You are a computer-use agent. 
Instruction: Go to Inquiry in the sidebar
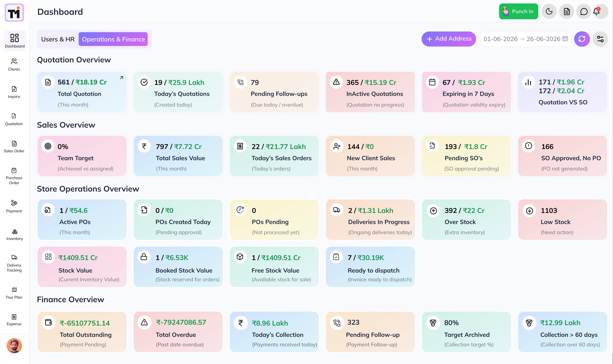(x=14, y=92)
